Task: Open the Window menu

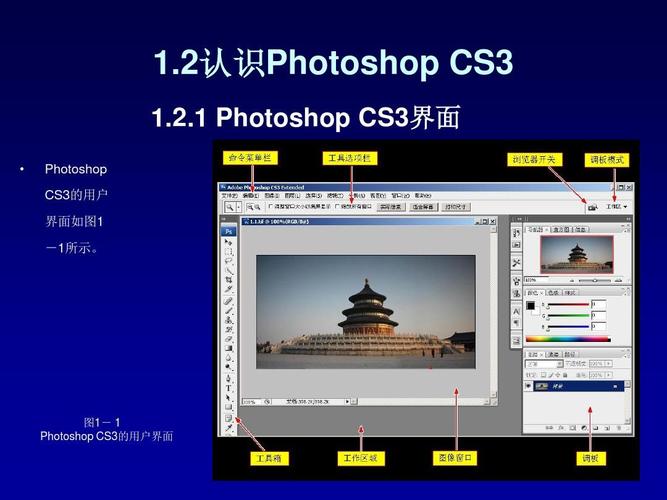Action: 400,195
